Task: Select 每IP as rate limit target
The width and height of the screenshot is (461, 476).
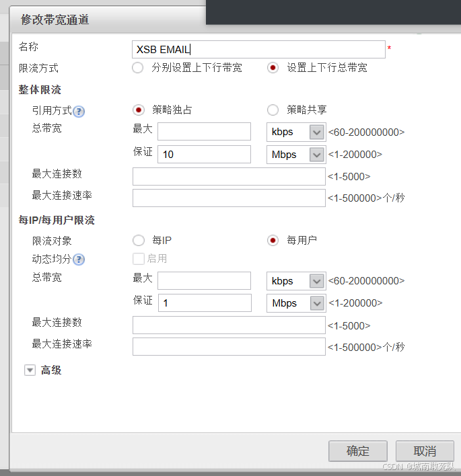Action: [x=139, y=241]
